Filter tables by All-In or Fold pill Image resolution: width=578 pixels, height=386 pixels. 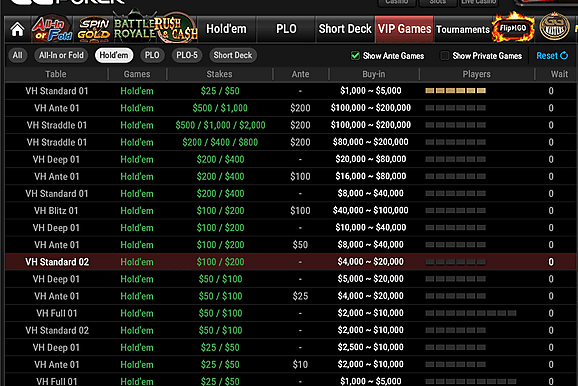click(61, 55)
